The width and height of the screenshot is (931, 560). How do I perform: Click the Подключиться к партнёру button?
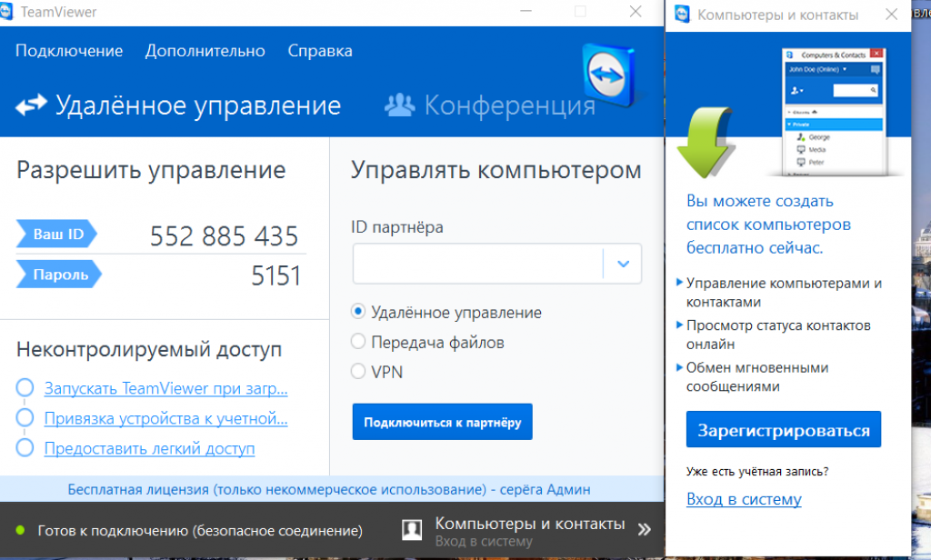443,422
